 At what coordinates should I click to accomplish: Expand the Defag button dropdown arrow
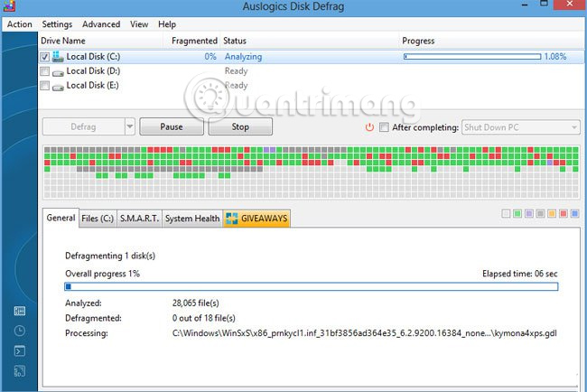(129, 126)
